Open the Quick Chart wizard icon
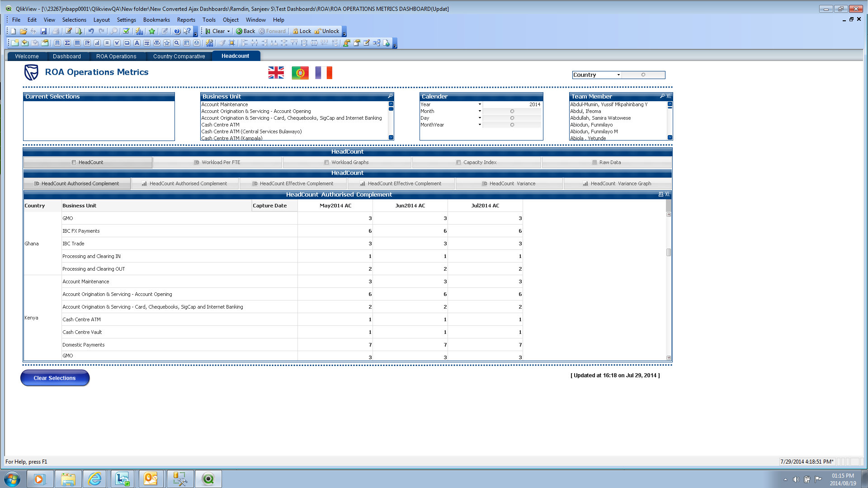 [139, 31]
